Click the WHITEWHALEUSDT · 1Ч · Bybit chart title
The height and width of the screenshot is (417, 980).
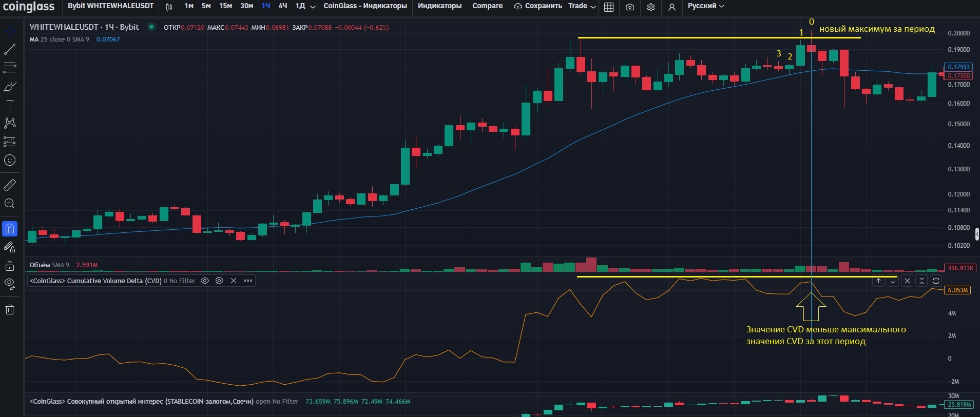(x=84, y=27)
